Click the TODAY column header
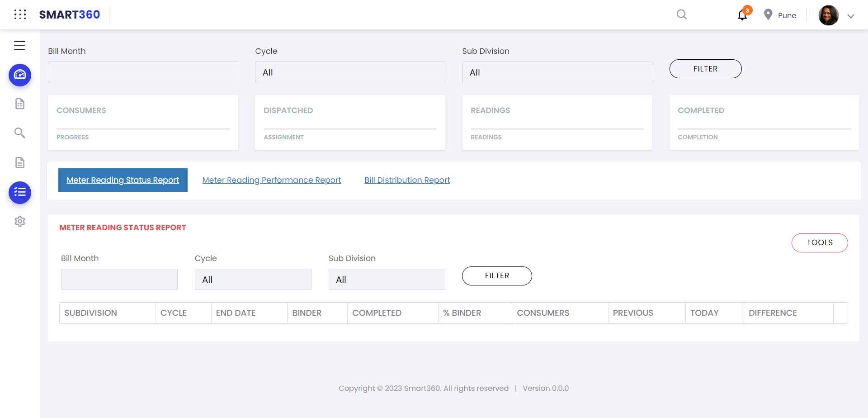Viewport: 868px width, 418px height. 715,313
